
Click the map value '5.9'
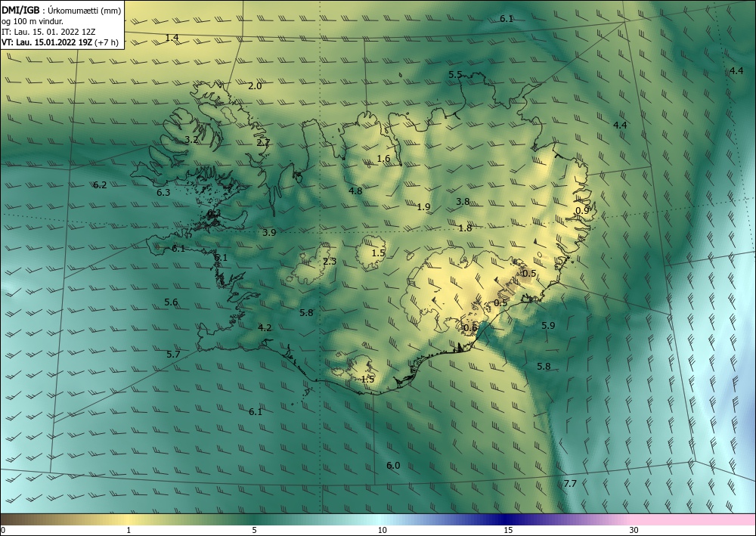pos(548,326)
